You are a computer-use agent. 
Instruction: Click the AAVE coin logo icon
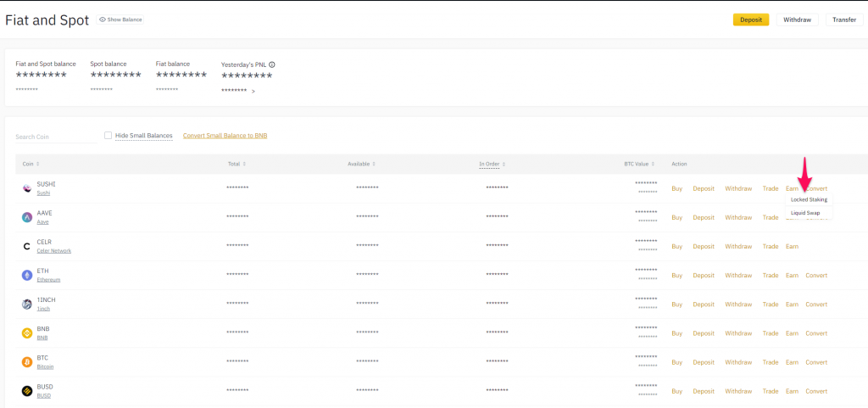point(26,217)
